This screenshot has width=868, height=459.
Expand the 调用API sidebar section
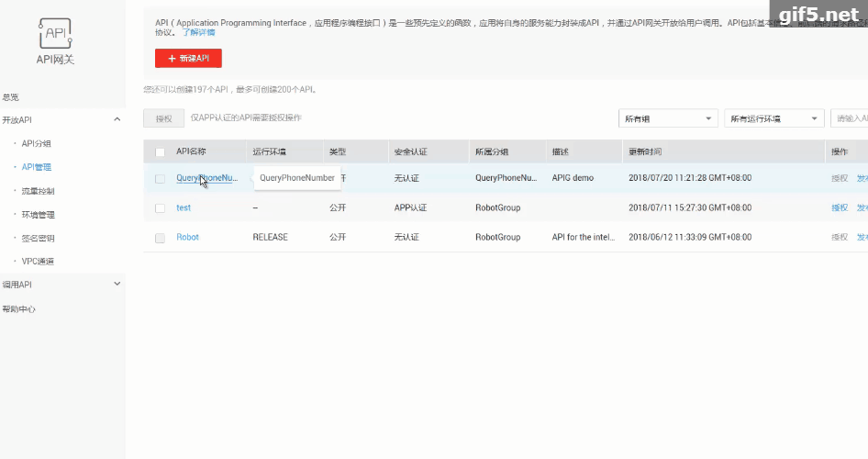tap(117, 284)
